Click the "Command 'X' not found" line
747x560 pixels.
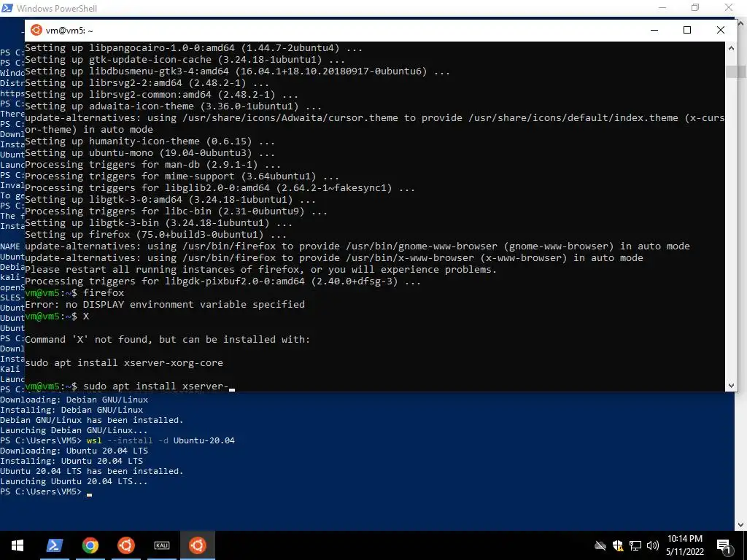coord(167,340)
